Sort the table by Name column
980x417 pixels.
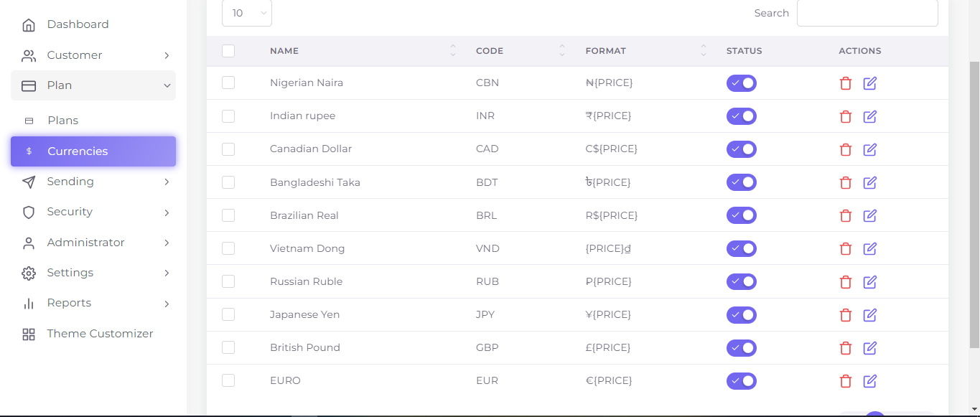point(452,51)
